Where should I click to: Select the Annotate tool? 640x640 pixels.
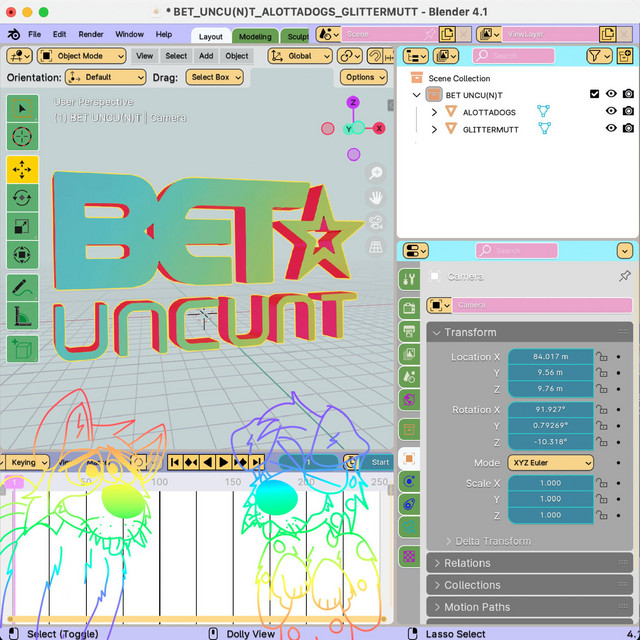coord(22,288)
